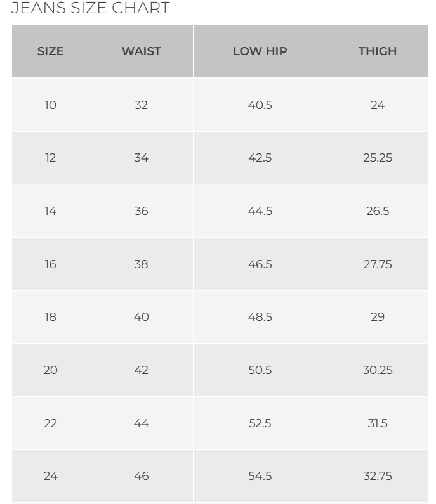Click thigh value 27.75
The image size is (436, 504).
[x=377, y=264]
